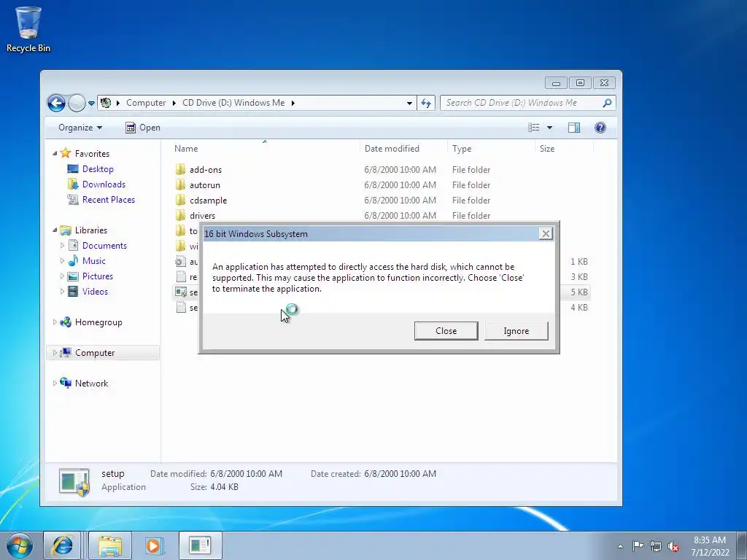Show the preview pane icon
Image resolution: width=747 pixels, height=560 pixels.
point(574,128)
